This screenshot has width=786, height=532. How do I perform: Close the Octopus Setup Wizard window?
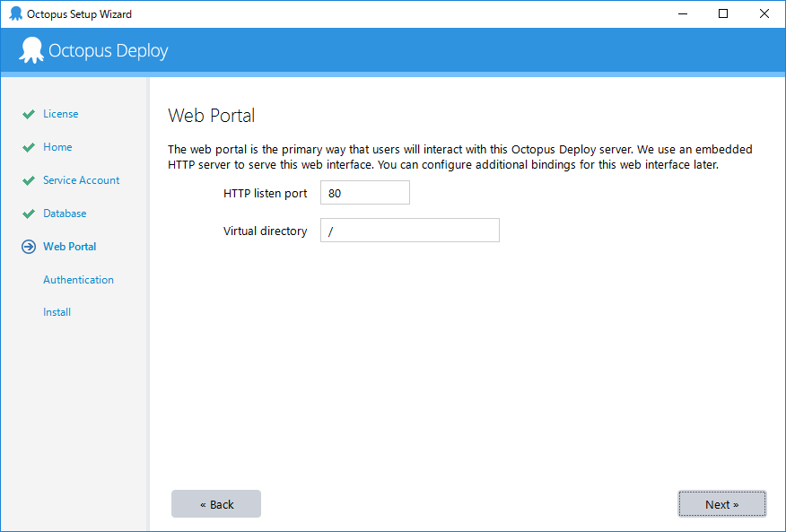click(x=764, y=13)
